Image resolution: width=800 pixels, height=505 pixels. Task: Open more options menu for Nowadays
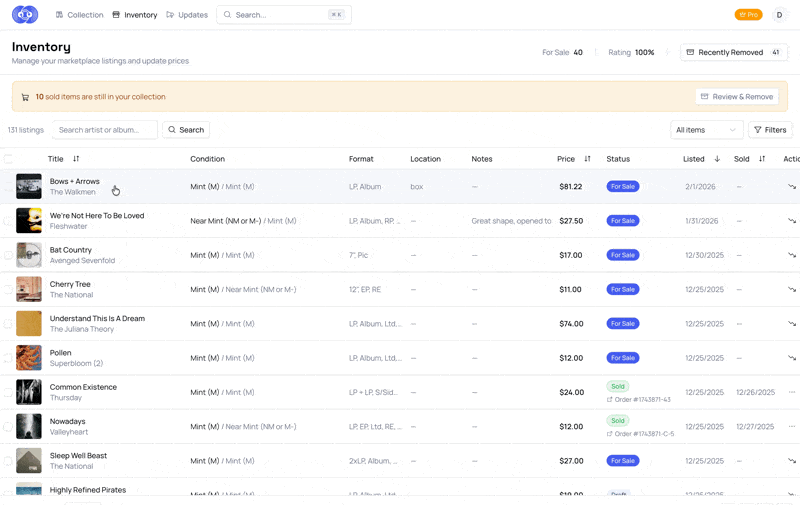[792, 426]
